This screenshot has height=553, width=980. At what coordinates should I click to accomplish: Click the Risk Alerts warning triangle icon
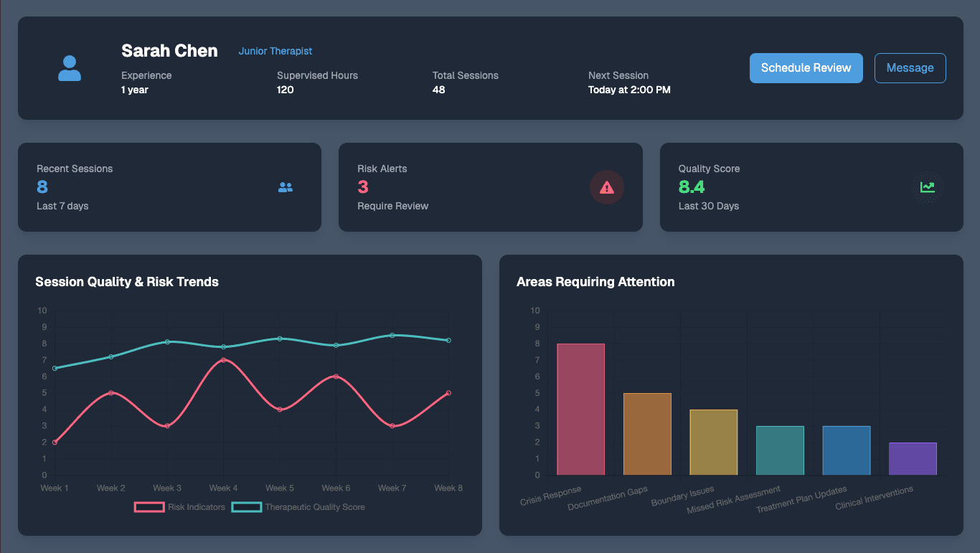click(607, 187)
